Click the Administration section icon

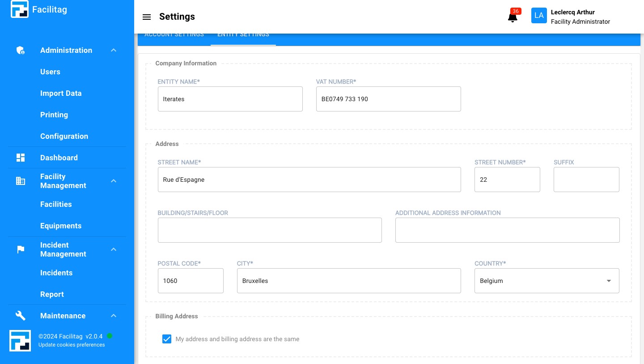coord(21,50)
